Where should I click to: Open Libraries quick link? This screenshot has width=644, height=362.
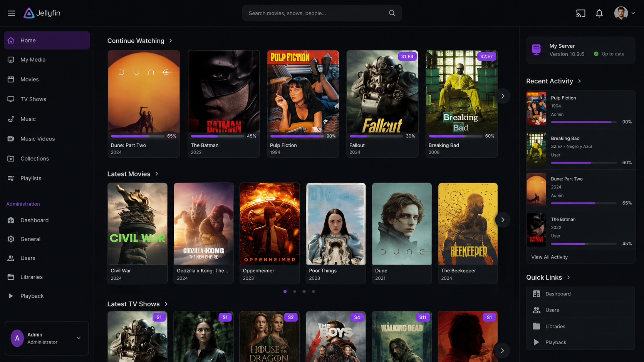click(x=580, y=326)
